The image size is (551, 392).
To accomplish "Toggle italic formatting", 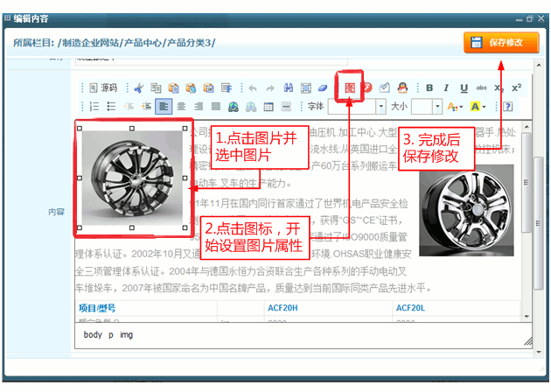I will [446, 87].
